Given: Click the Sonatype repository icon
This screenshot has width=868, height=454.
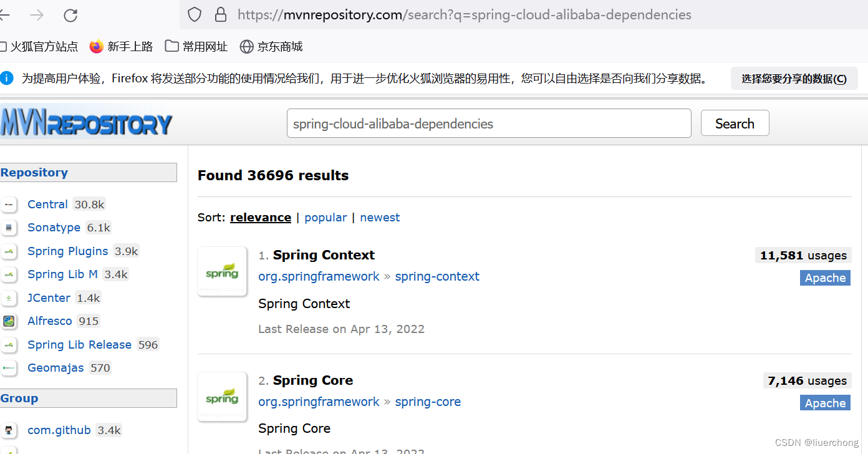Looking at the screenshot, I should point(9,228).
